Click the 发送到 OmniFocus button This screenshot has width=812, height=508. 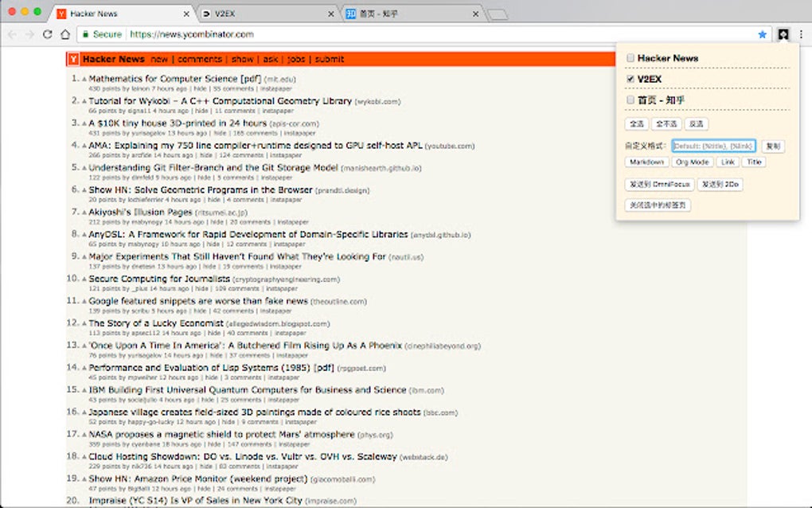[x=659, y=183]
